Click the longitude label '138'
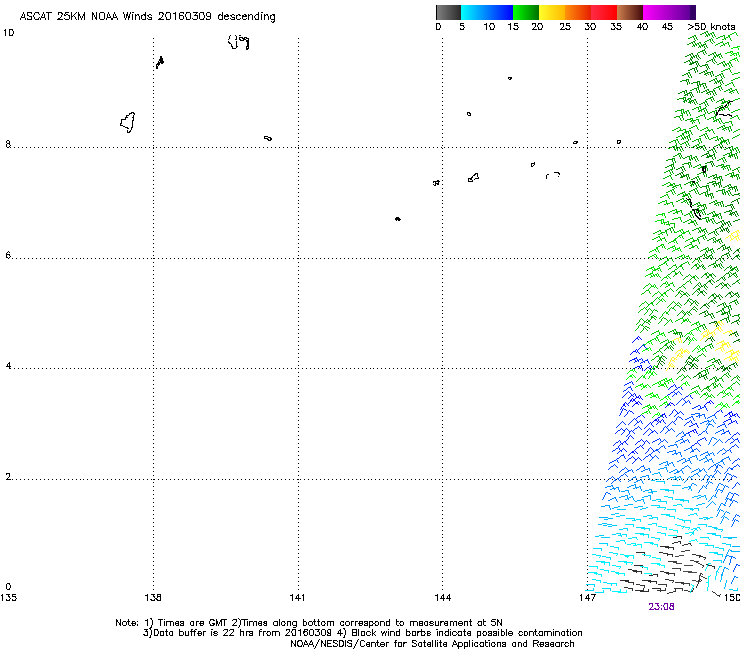Image resolution: width=740 pixels, height=650 pixels. click(153, 598)
